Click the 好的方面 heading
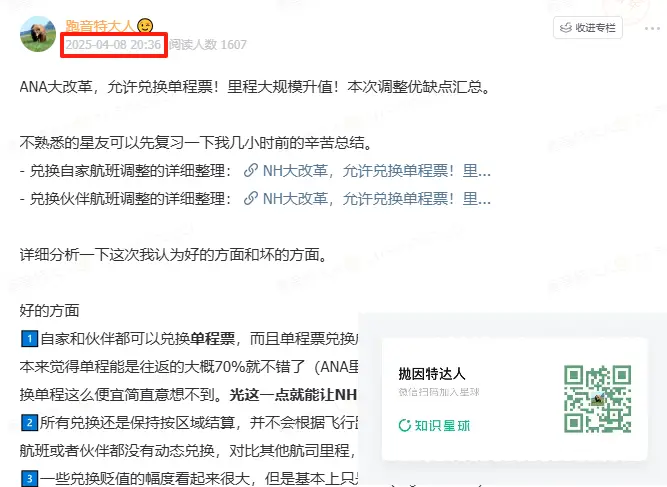667x487 pixels. click(x=49, y=310)
